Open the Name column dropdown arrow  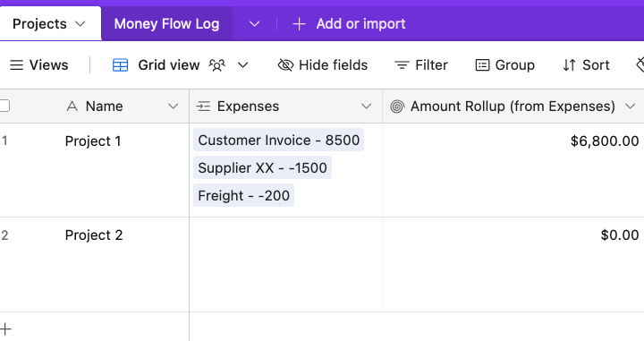[x=174, y=107]
